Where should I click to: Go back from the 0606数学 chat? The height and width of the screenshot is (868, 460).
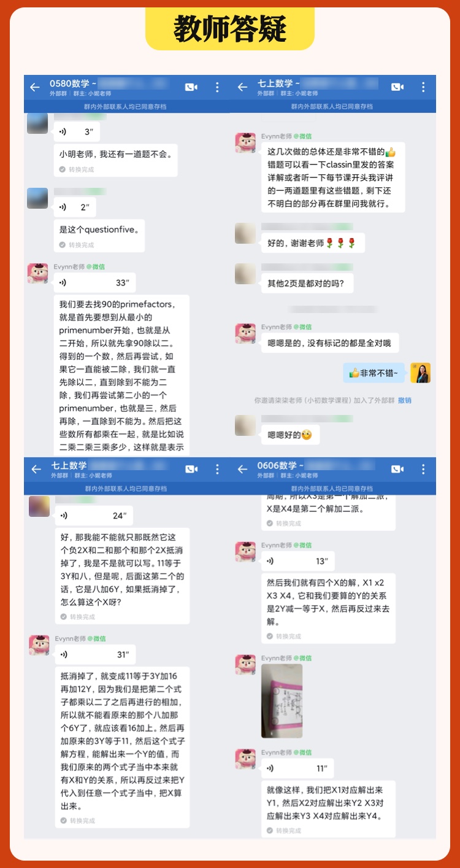(x=242, y=469)
